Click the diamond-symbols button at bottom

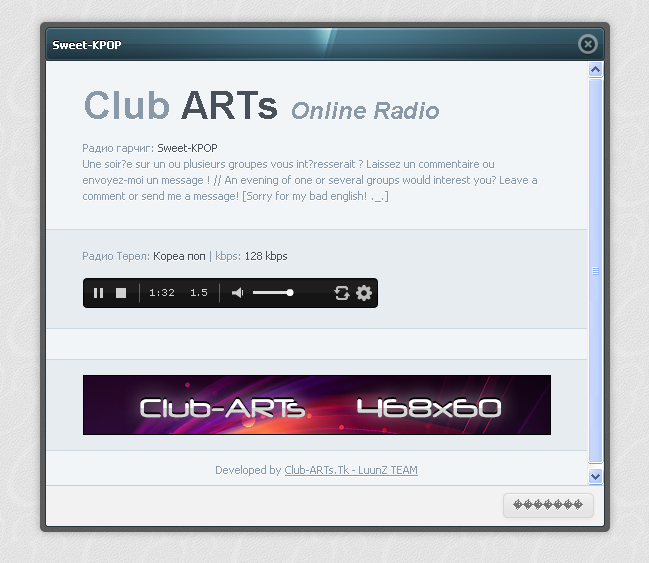(x=548, y=505)
